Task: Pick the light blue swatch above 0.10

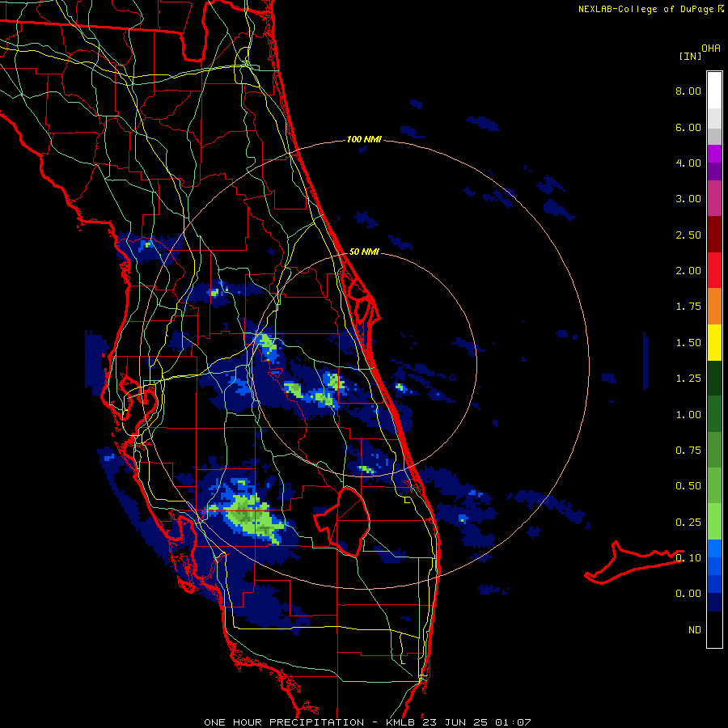Action: pos(714,548)
